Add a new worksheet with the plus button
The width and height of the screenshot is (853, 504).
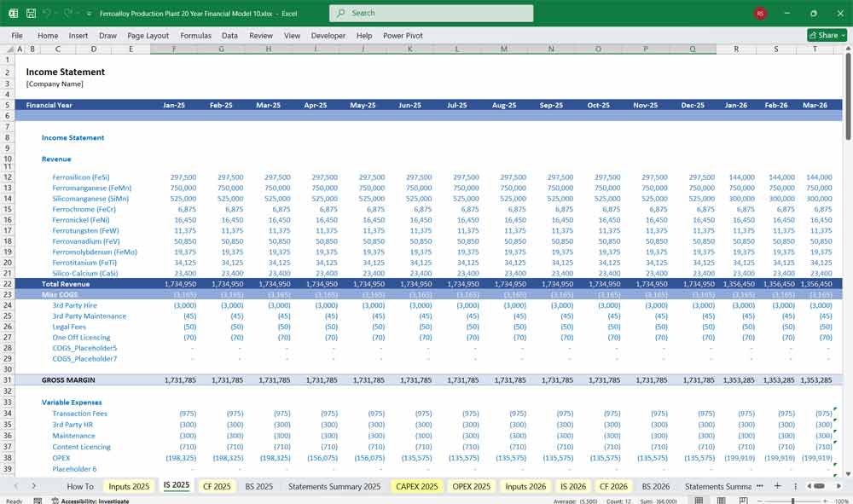tap(778, 486)
